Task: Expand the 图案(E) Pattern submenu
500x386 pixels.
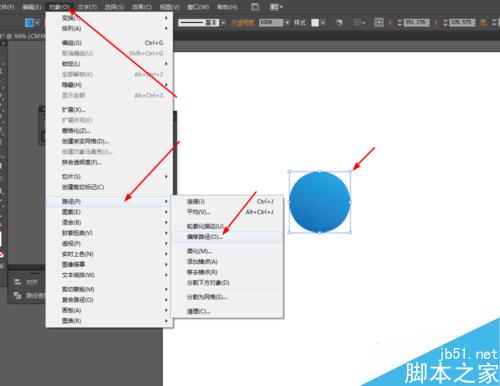Action: (109, 212)
